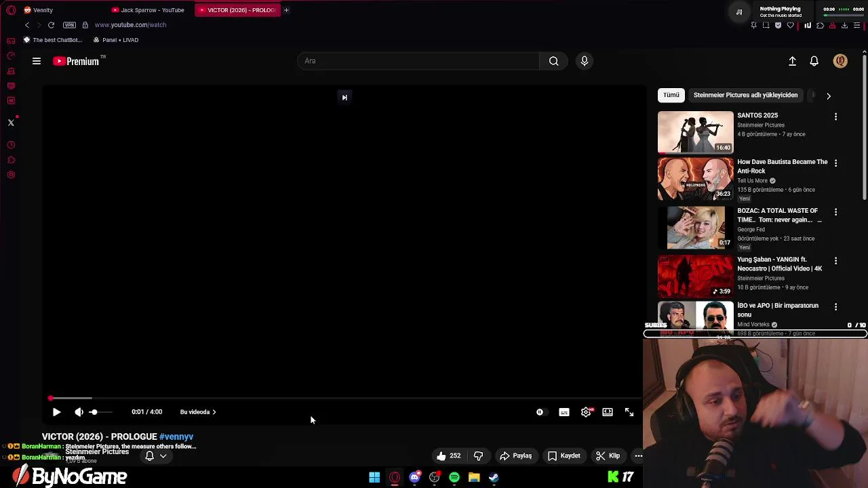The width and height of the screenshot is (868, 488).
Task: Like the video with 252 likes
Action: [x=449, y=456]
